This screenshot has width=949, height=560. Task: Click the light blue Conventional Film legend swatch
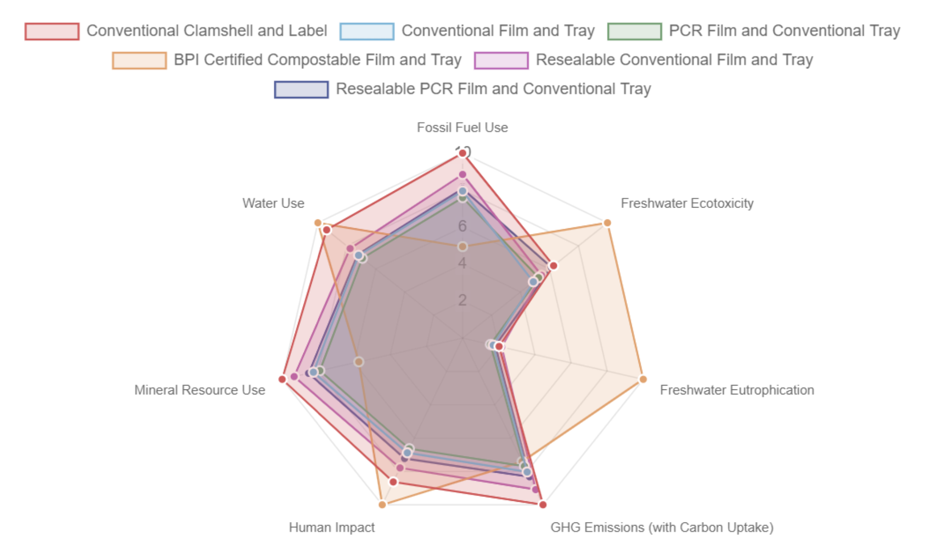[366, 31]
